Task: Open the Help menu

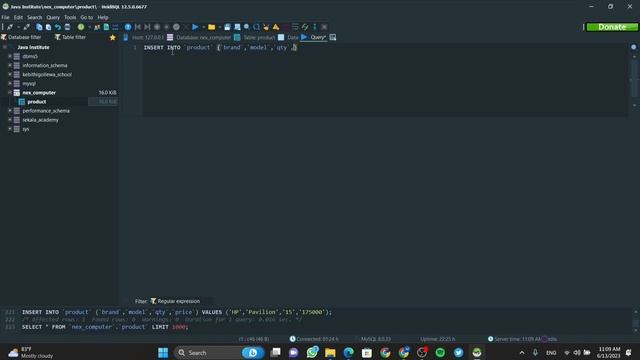Action: [x=103, y=18]
